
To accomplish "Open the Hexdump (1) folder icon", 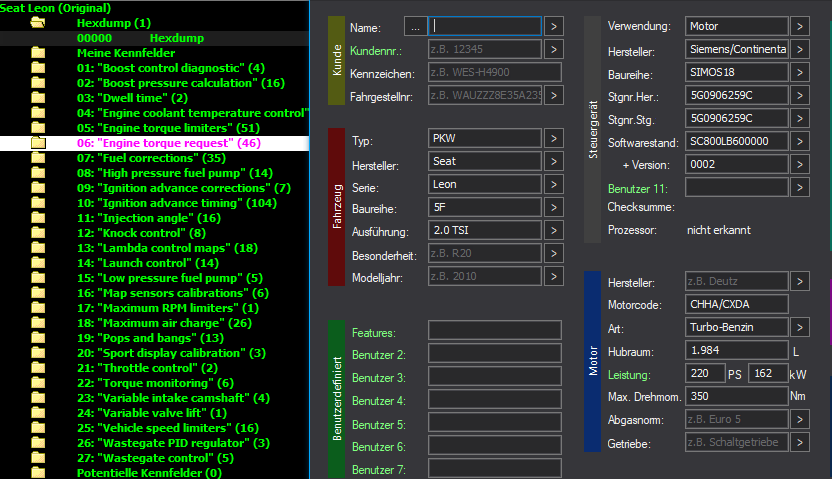I will point(38,23).
